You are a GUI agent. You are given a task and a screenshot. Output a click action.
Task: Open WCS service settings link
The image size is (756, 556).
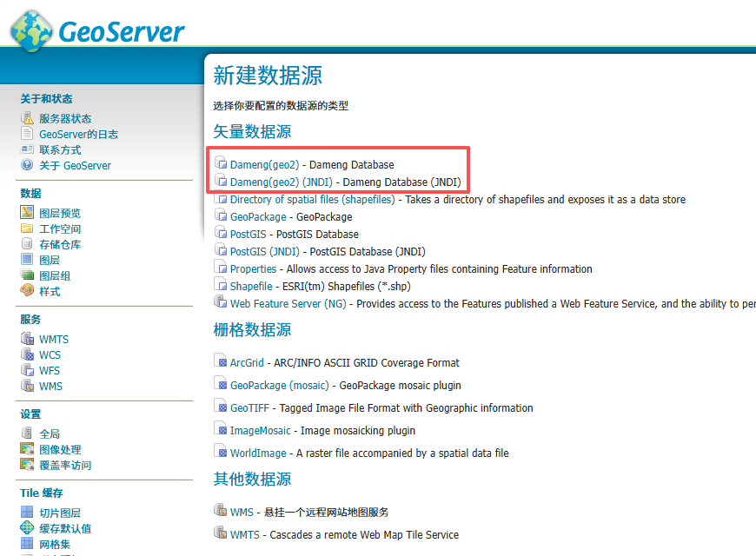[50, 355]
